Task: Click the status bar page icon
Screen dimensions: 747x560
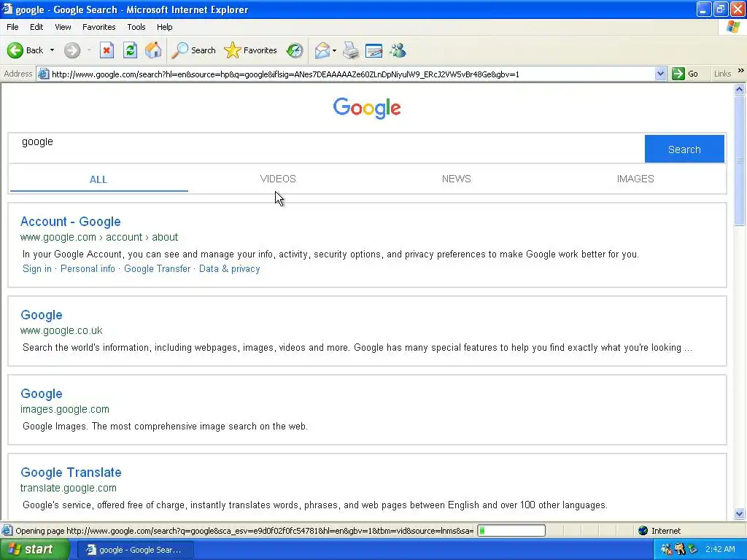Action: tap(7, 531)
